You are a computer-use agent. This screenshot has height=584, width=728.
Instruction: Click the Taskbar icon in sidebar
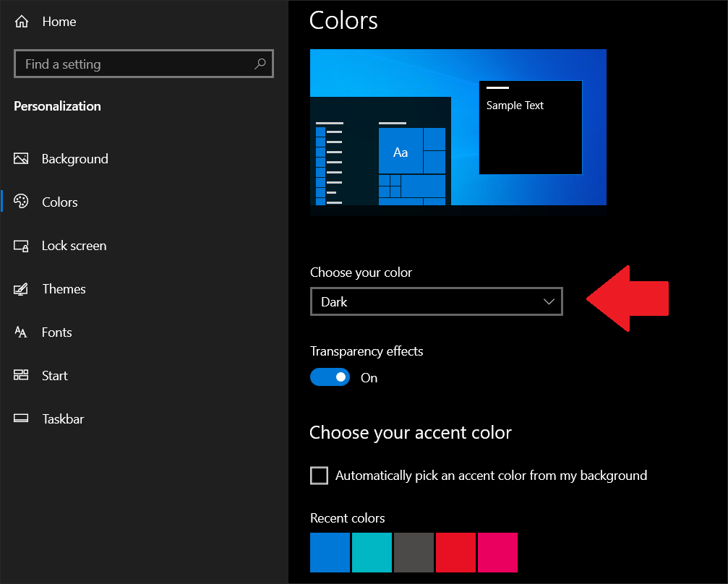tap(21, 418)
